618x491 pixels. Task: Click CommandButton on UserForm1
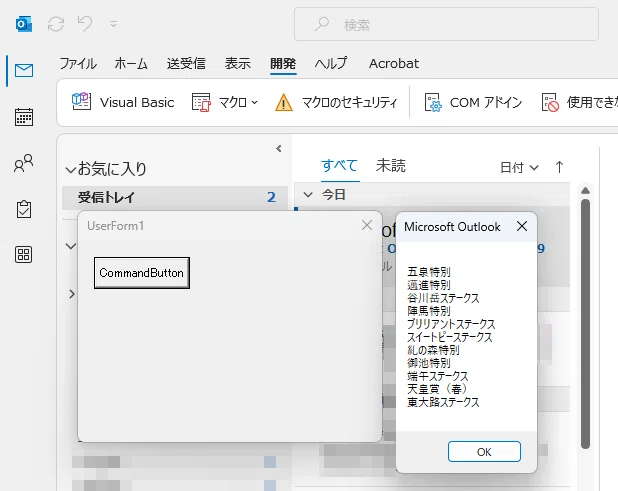[x=142, y=273]
